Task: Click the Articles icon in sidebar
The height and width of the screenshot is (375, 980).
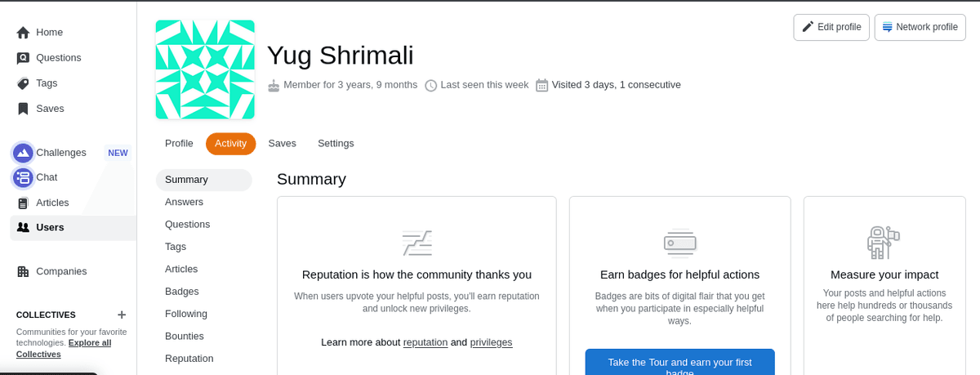Action: 23,203
